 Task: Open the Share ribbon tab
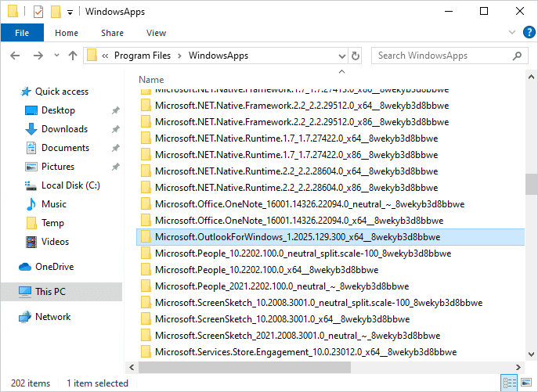point(112,33)
